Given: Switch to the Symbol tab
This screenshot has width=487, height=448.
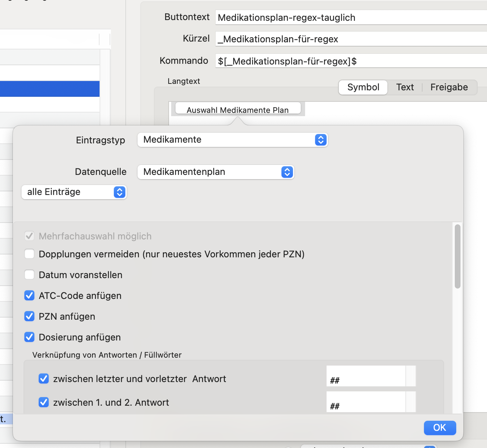Looking at the screenshot, I should [363, 87].
